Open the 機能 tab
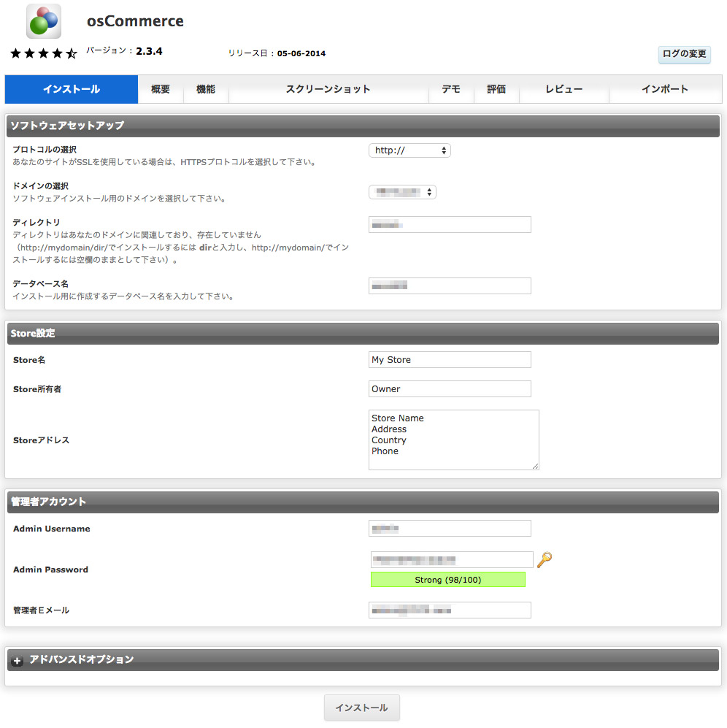This screenshot has height=728, width=727. pos(206,89)
